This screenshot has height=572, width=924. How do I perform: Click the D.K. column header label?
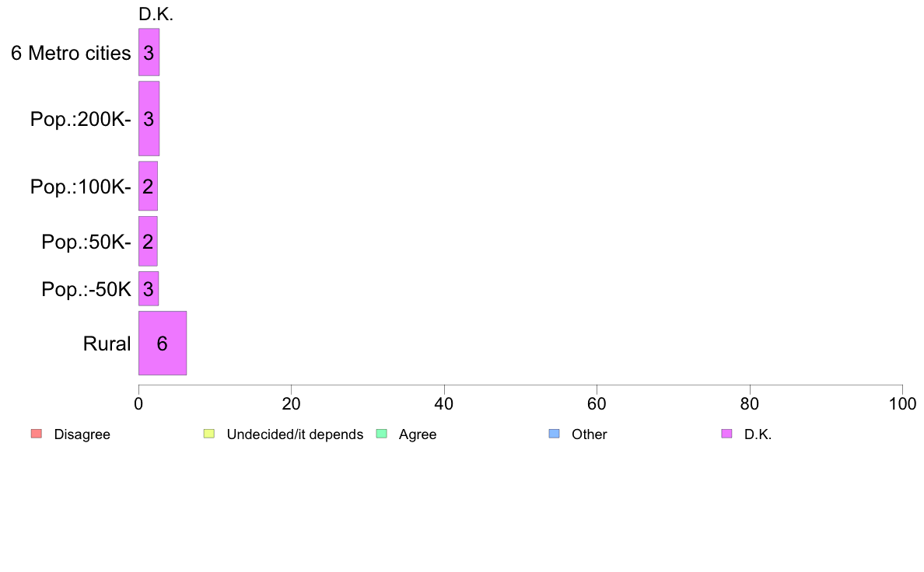pyautogui.click(x=156, y=15)
